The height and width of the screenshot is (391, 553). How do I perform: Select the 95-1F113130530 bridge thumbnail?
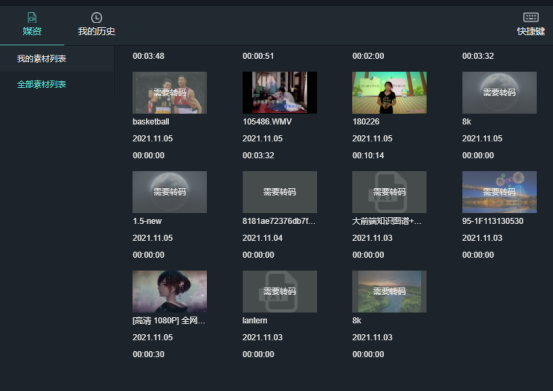tap(499, 192)
